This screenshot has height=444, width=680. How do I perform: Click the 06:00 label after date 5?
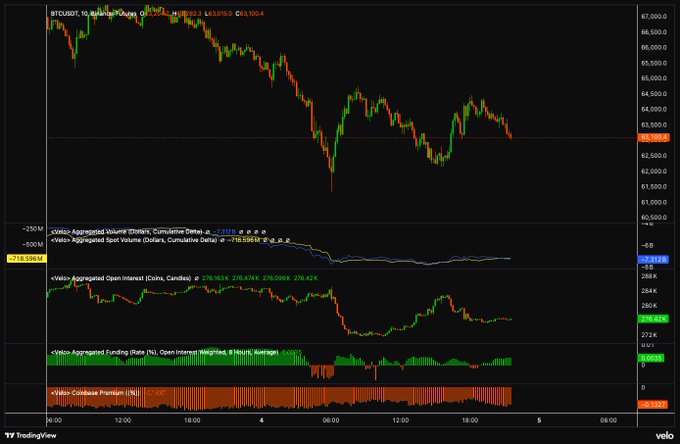[608, 420]
